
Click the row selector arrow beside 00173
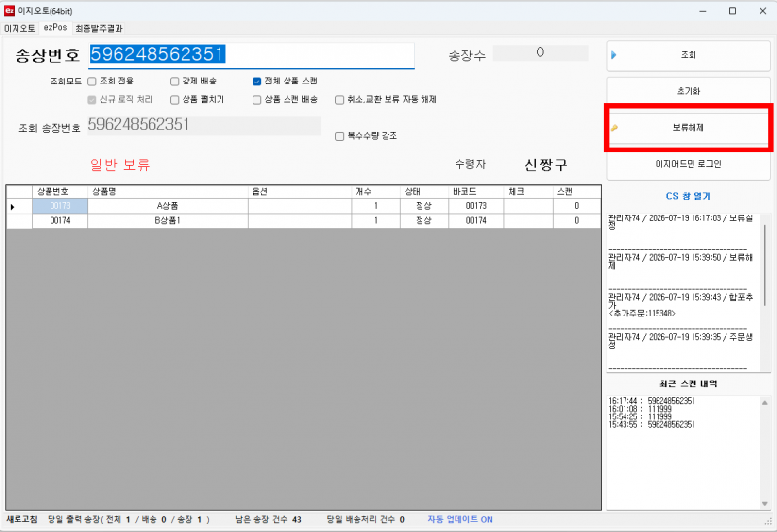pyautogui.click(x=13, y=207)
